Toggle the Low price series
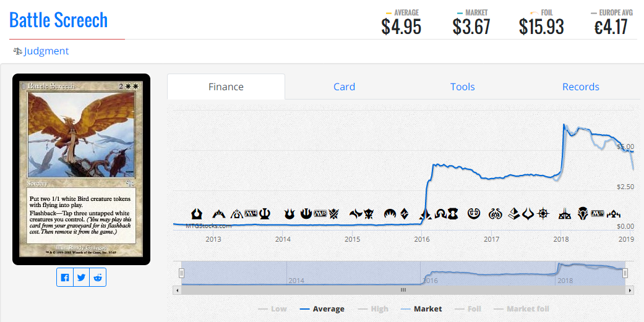Image resolution: width=644 pixels, height=322 pixels. 272,309
